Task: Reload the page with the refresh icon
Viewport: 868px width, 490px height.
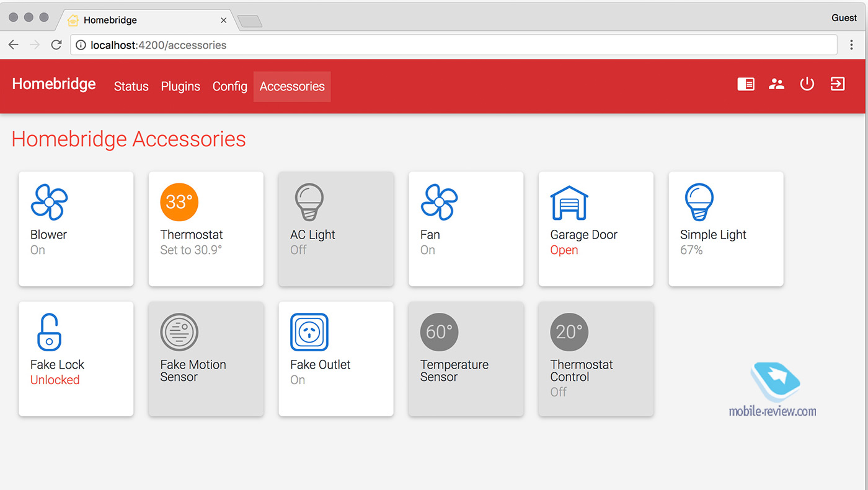Action: point(56,45)
